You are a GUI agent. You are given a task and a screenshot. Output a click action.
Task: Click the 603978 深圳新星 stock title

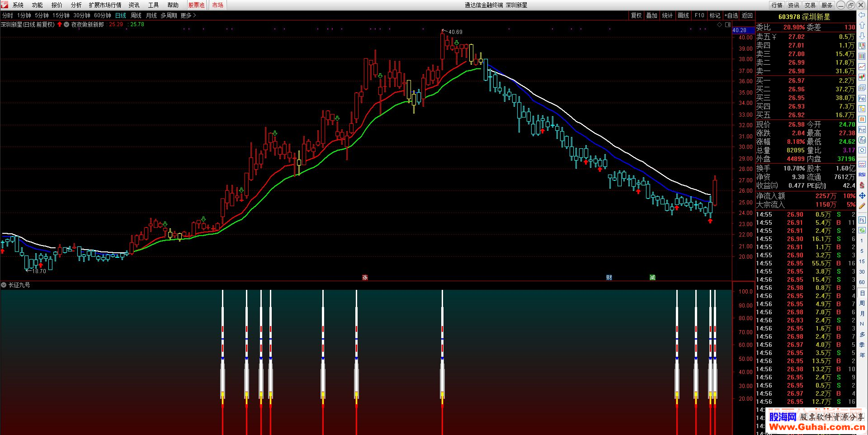pos(804,17)
